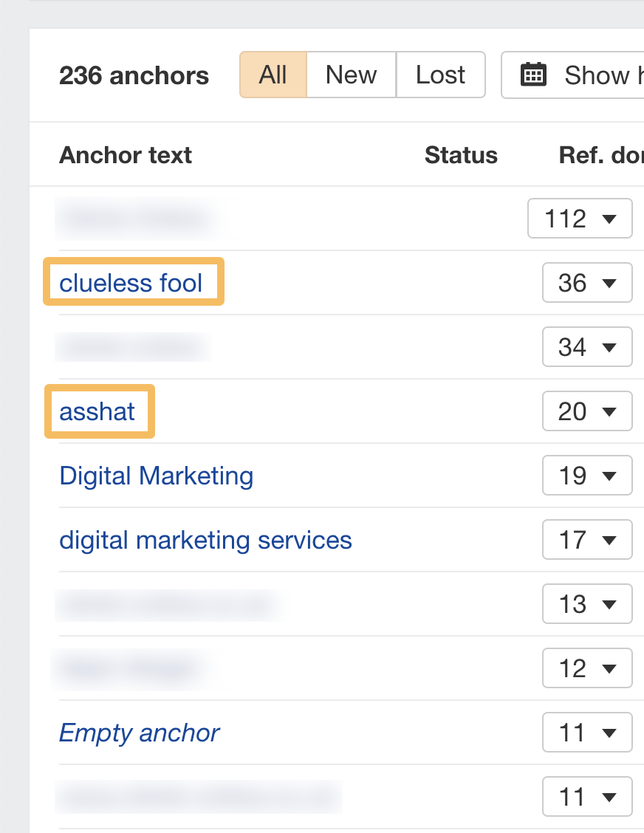Open the digital marketing services anchor link
The image size is (644, 833).
205,540
